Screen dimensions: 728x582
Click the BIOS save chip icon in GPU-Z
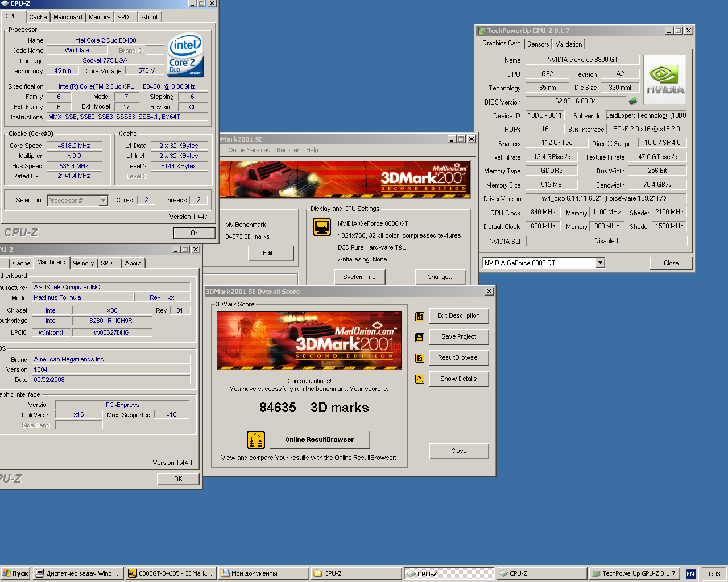tap(633, 101)
